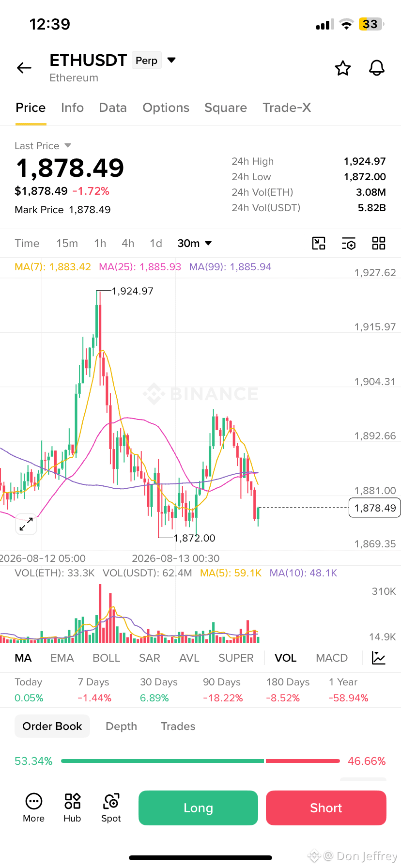The width and height of the screenshot is (401, 868).
Task: Select the 4h chart interval
Action: click(x=128, y=243)
